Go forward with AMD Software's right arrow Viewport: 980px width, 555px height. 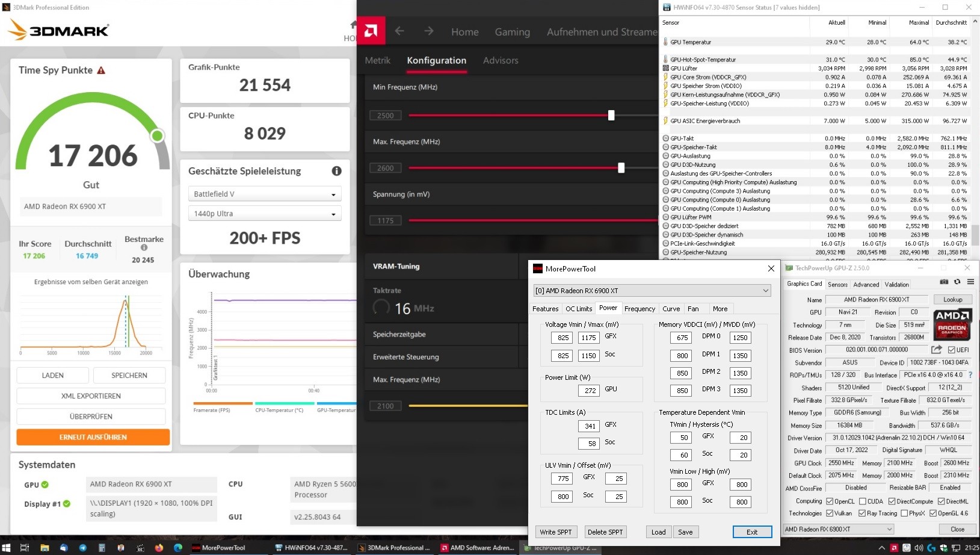428,31
